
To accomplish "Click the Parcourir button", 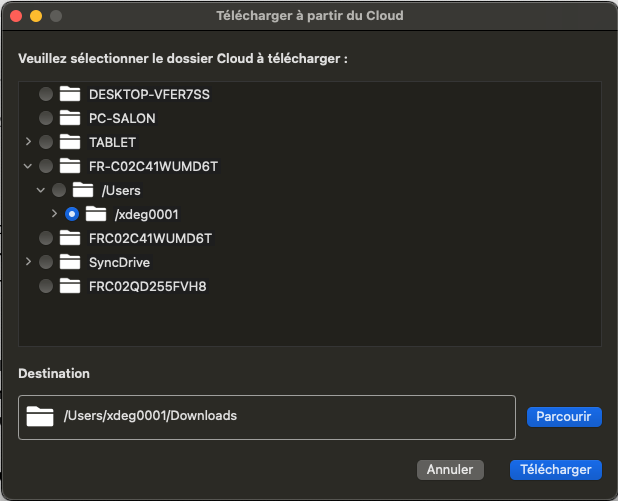I will pyautogui.click(x=564, y=416).
